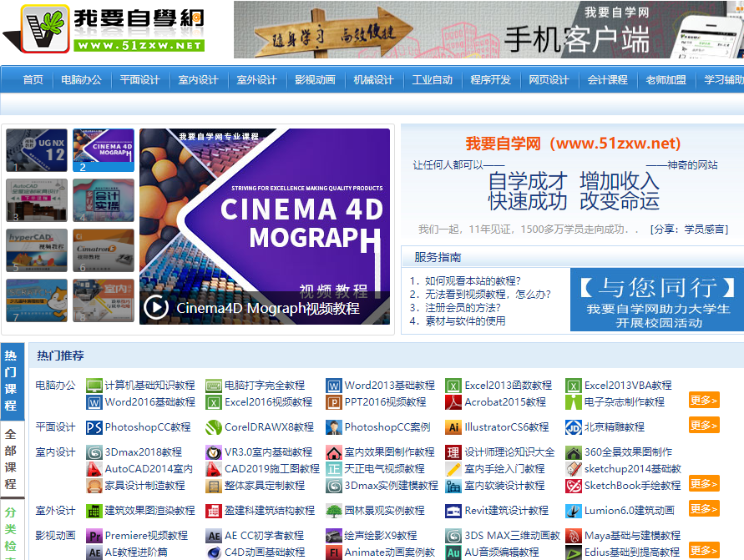Click the Audition icon beside AU音频编辑教程

(x=453, y=552)
